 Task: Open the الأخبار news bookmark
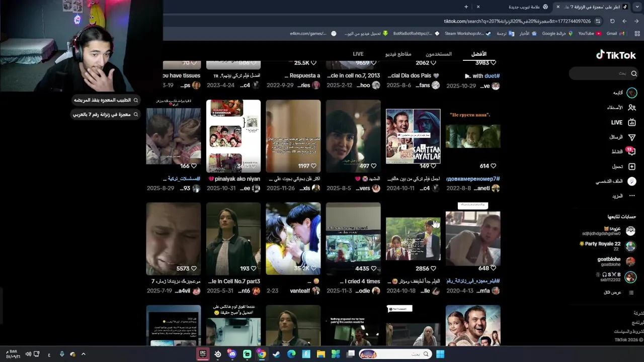(x=527, y=34)
